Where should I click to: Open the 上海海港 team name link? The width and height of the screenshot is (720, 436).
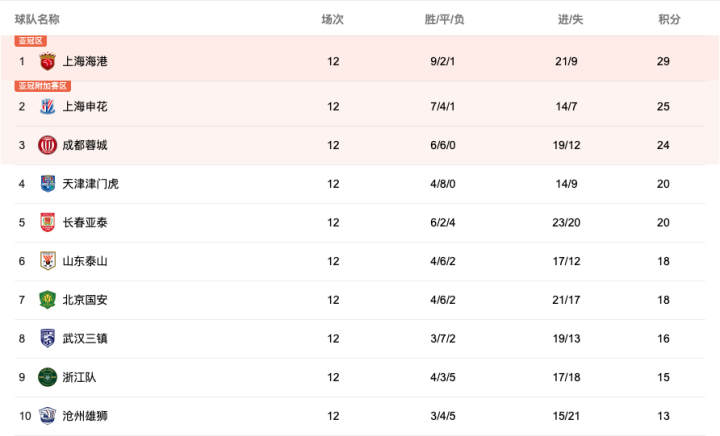tap(85, 62)
